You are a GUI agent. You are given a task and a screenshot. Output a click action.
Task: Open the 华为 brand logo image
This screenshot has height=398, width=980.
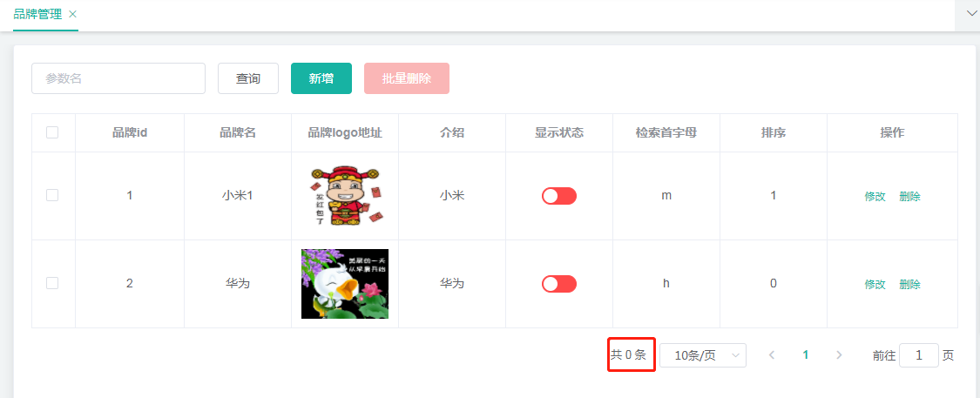point(345,284)
